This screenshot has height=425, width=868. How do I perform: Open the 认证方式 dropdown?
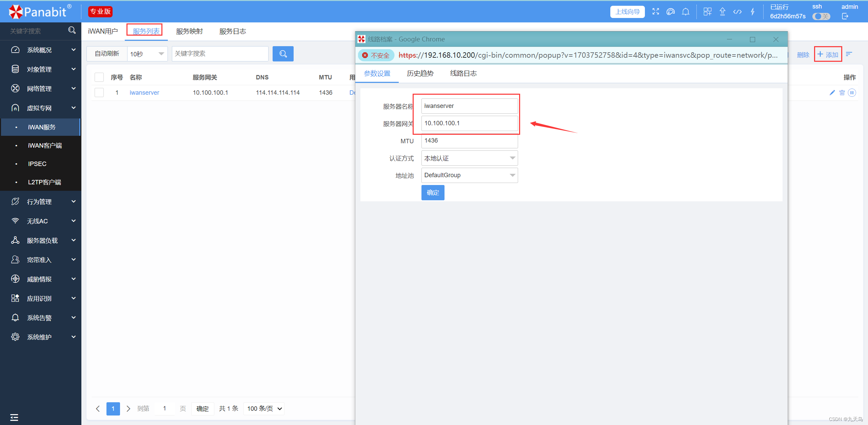tap(469, 158)
